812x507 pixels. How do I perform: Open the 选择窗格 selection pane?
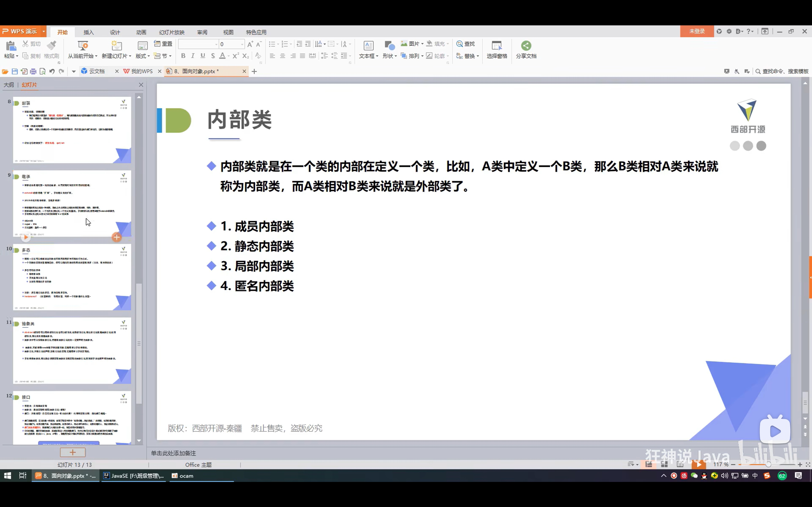tap(497, 46)
